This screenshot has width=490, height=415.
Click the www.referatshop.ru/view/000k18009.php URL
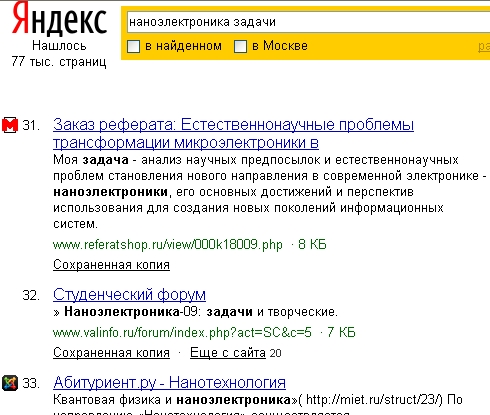168,245
